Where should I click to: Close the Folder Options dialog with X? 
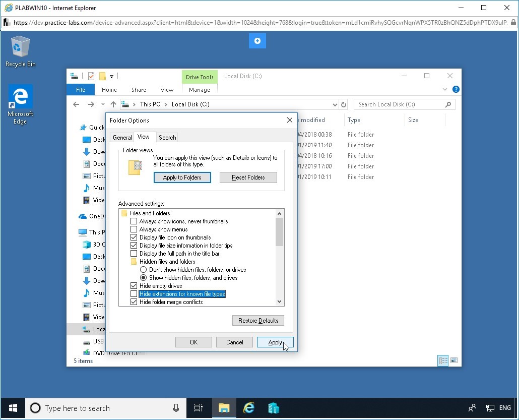pos(290,120)
